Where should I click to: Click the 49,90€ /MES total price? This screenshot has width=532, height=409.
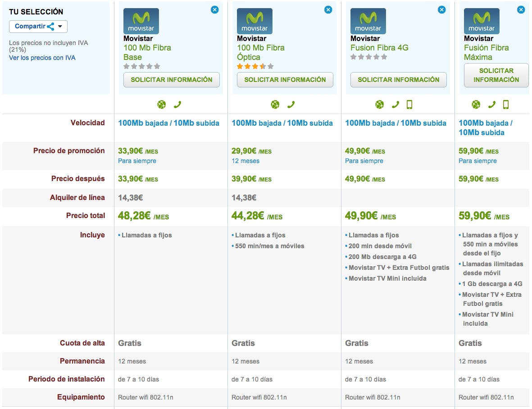[370, 216]
